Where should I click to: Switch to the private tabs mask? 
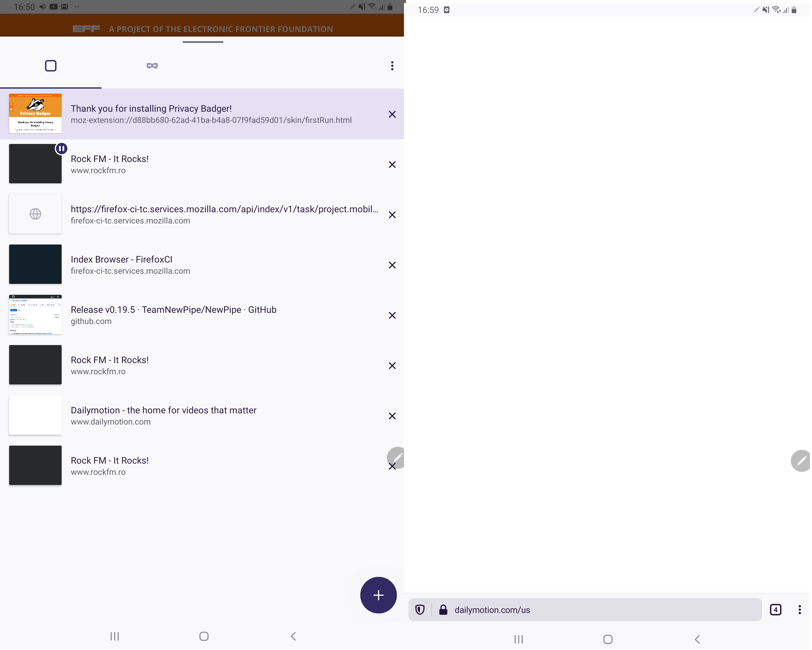click(x=152, y=66)
